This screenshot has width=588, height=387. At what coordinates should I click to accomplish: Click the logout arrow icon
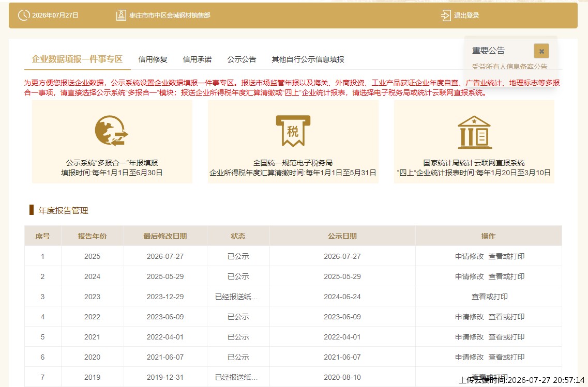(445, 16)
